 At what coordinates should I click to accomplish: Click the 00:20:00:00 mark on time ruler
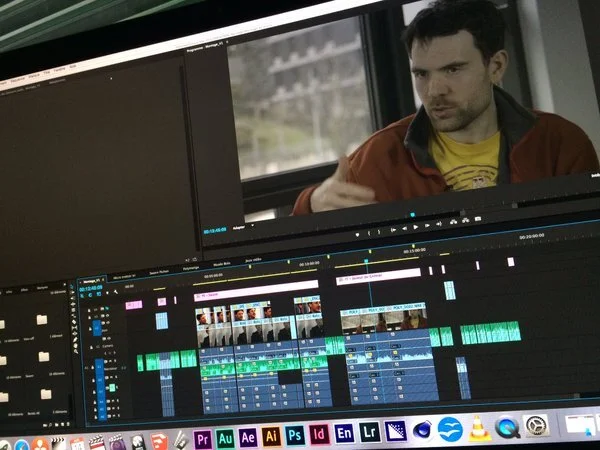tap(532, 236)
